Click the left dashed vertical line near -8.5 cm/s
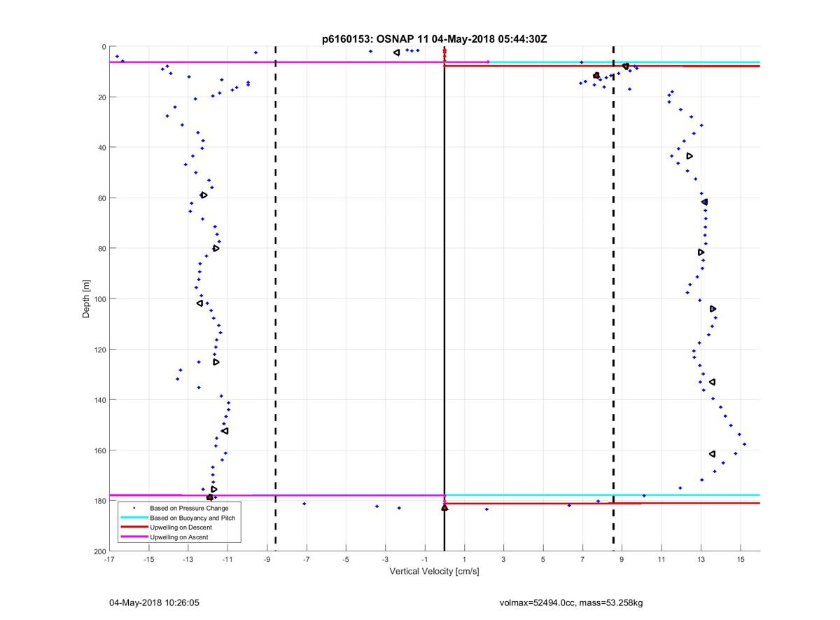This screenshot has height=620, width=840. pyautogui.click(x=275, y=299)
